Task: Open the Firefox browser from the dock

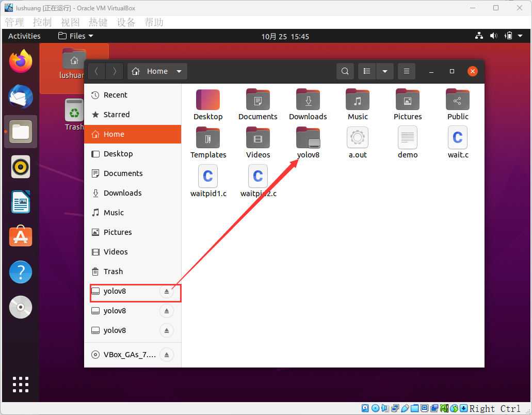Action: click(21, 61)
